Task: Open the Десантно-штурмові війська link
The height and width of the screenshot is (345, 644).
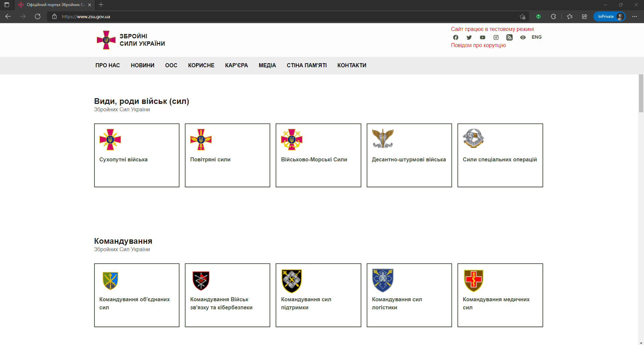Action: (409, 159)
